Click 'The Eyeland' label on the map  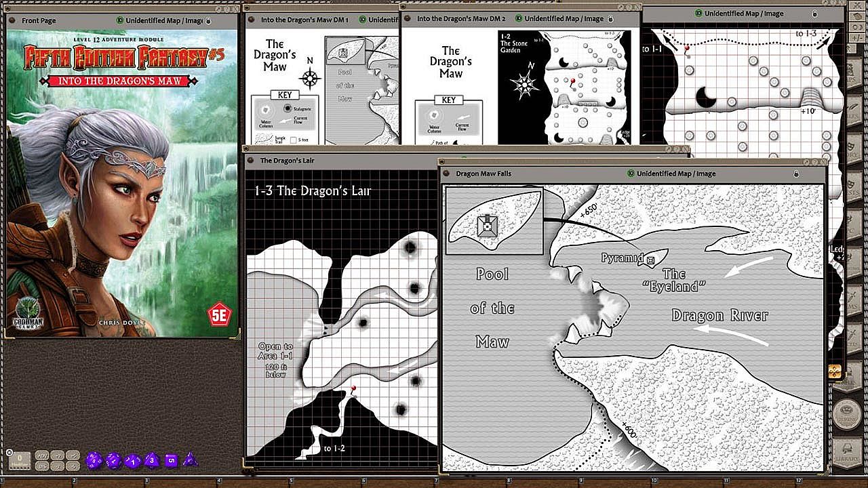[x=673, y=280]
